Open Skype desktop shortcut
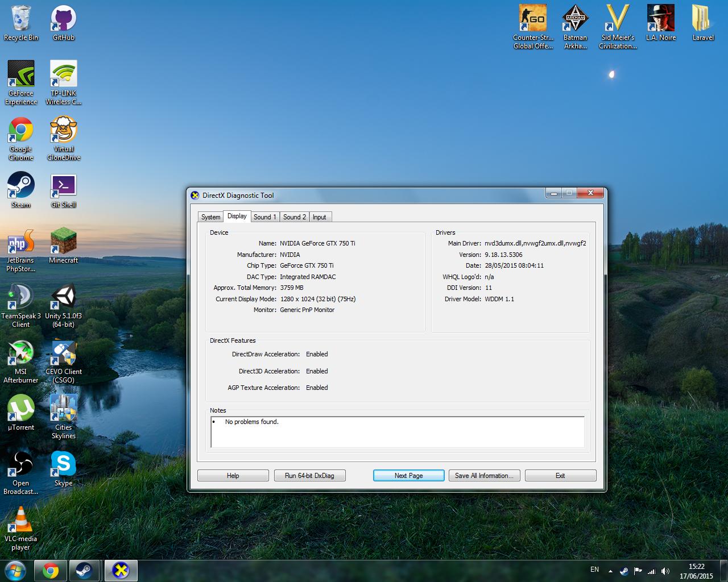This screenshot has width=728, height=582. point(64,468)
